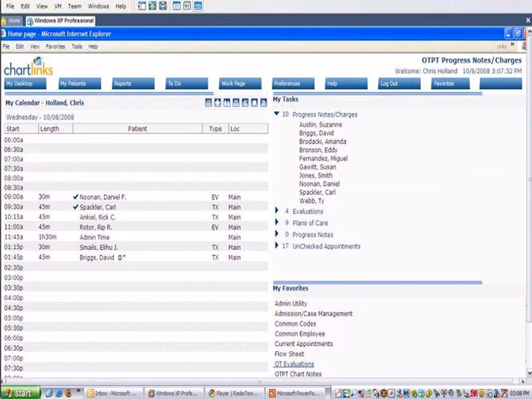
Task: Open the Internet Explorer Tools menu
Action: point(76,47)
